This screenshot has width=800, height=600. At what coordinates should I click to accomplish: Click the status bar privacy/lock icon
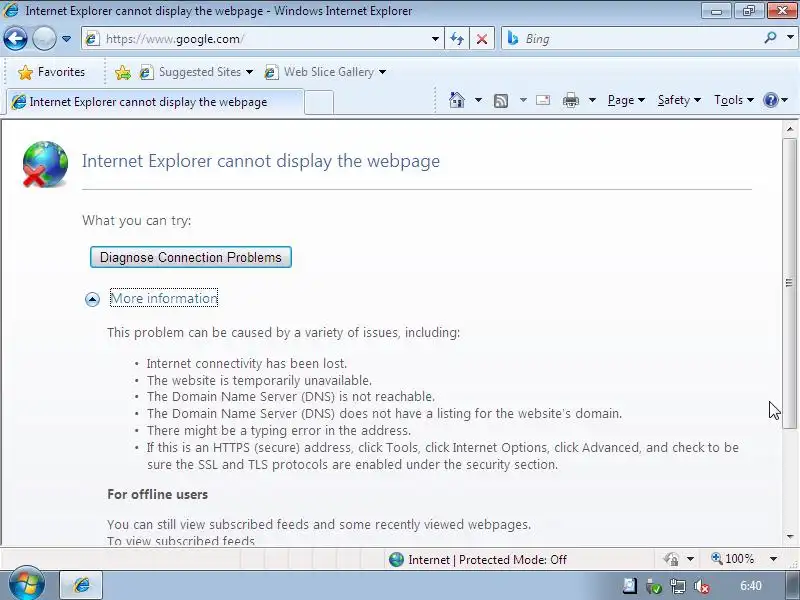tap(671, 559)
